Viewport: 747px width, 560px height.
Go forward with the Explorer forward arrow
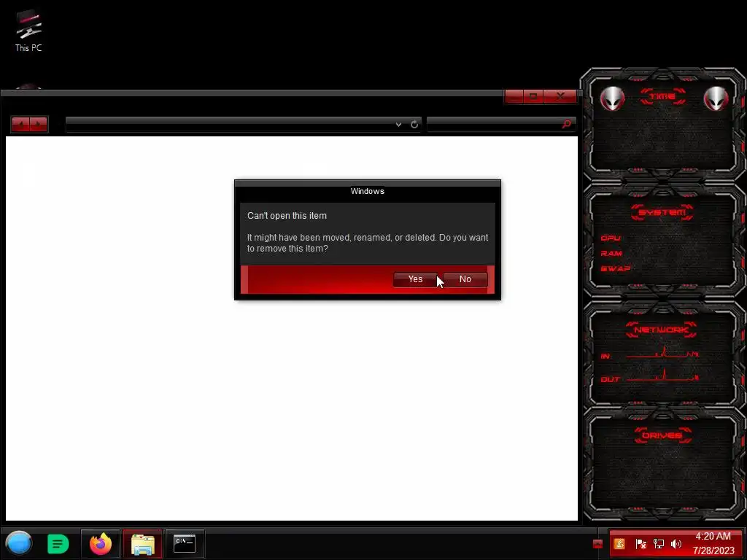click(x=39, y=124)
